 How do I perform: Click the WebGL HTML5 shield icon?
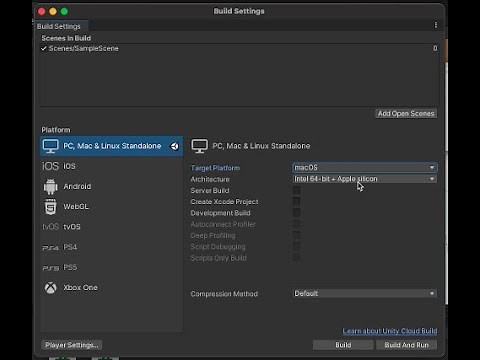(51, 207)
